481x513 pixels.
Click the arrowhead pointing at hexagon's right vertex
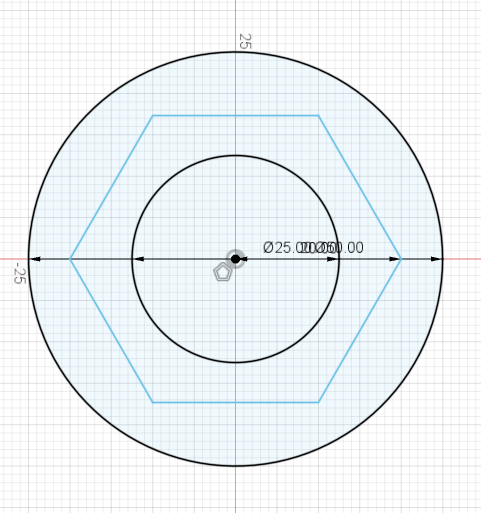[395, 259]
